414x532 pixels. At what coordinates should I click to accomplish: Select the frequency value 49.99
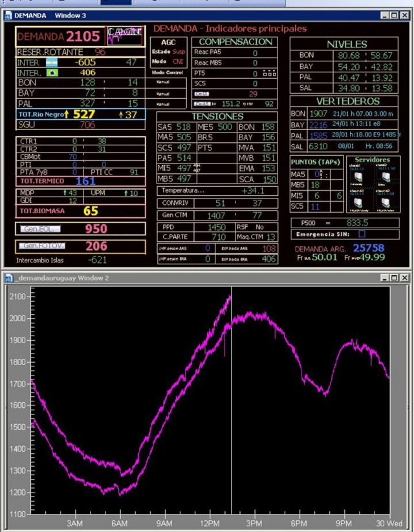(x=372, y=257)
